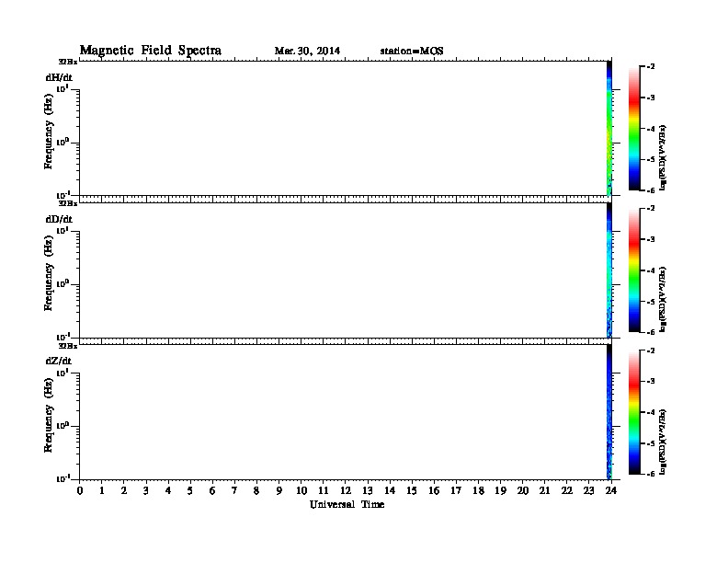This screenshot has height=563, width=728.
Task: Click the spectral data strip in dH/dt panel
Action: 609,128
